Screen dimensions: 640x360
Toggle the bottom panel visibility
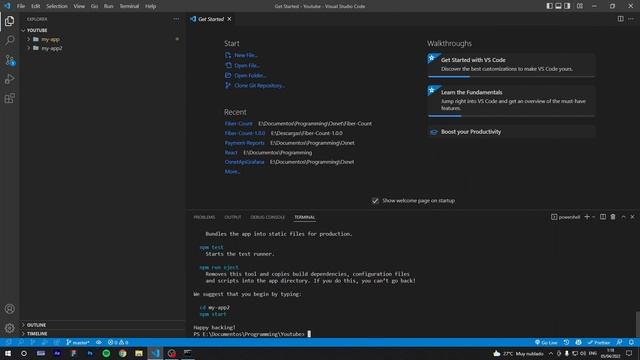(x=558, y=6)
